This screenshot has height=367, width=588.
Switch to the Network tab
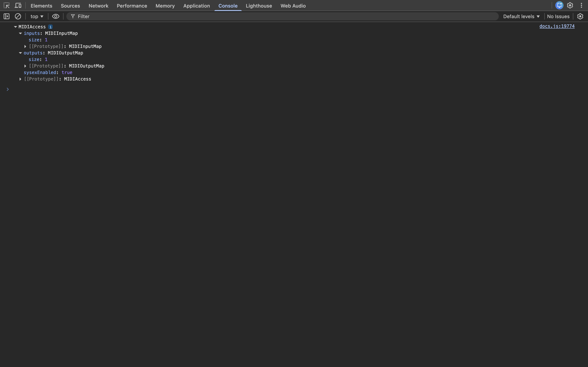pos(98,6)
